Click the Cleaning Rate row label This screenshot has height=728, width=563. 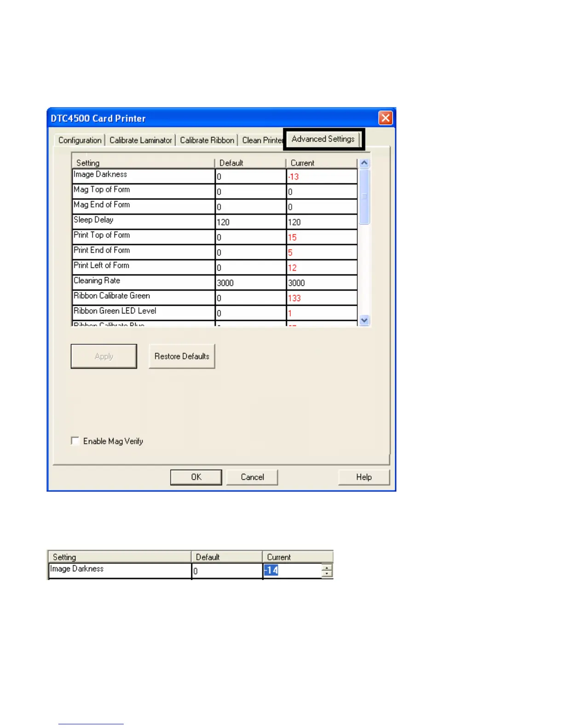(97, 281)
